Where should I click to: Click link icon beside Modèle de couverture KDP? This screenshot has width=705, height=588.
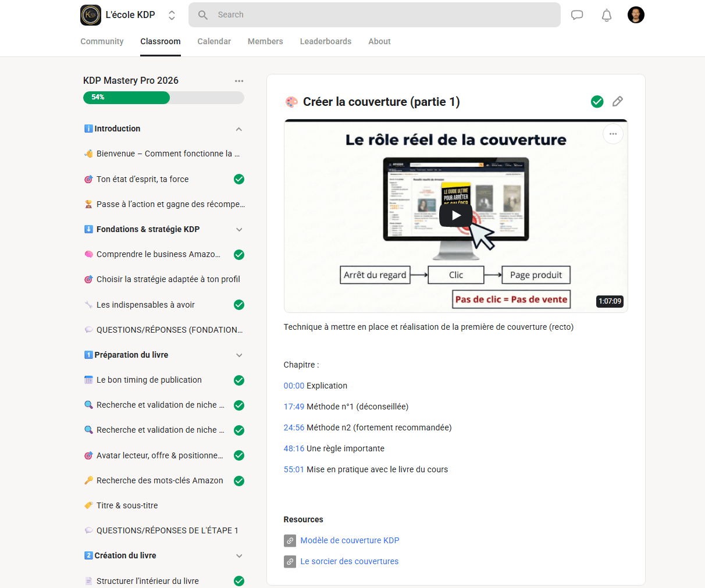coord(290,541)
